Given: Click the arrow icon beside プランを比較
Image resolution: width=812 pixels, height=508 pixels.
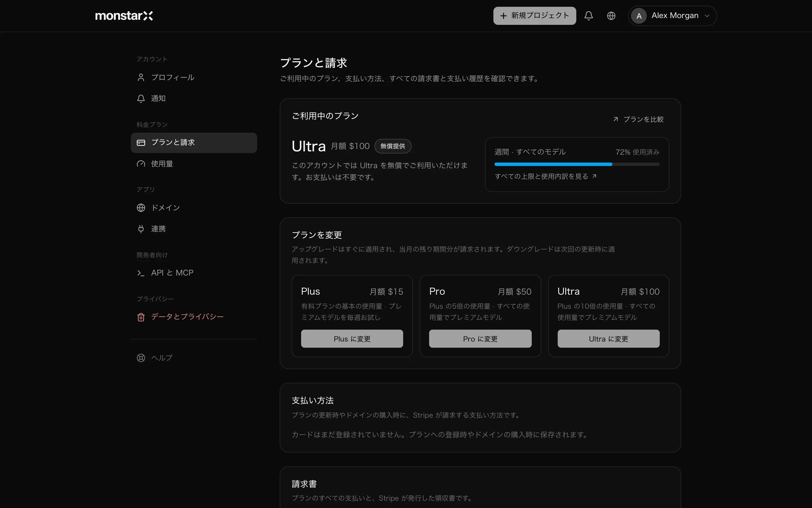Looking at the screenshot, I should [616, 119].
